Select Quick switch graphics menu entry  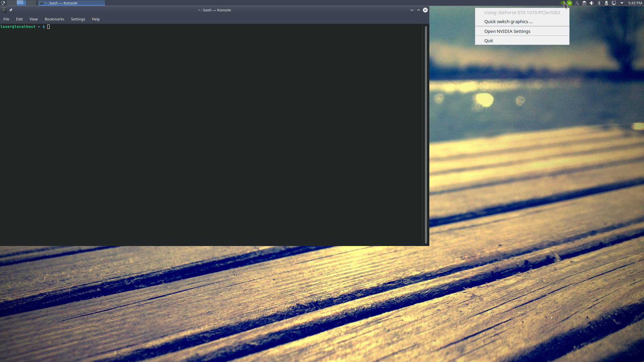click(522, 21)
